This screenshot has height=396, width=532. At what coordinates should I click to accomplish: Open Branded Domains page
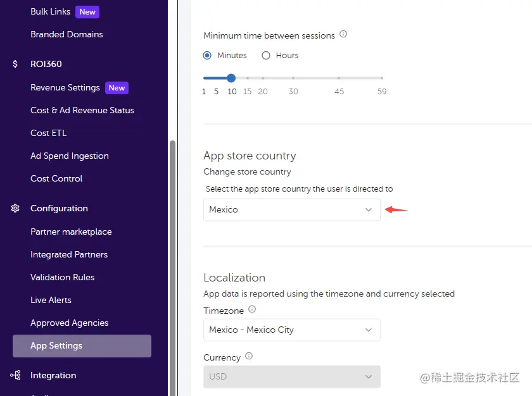point(66,34)
